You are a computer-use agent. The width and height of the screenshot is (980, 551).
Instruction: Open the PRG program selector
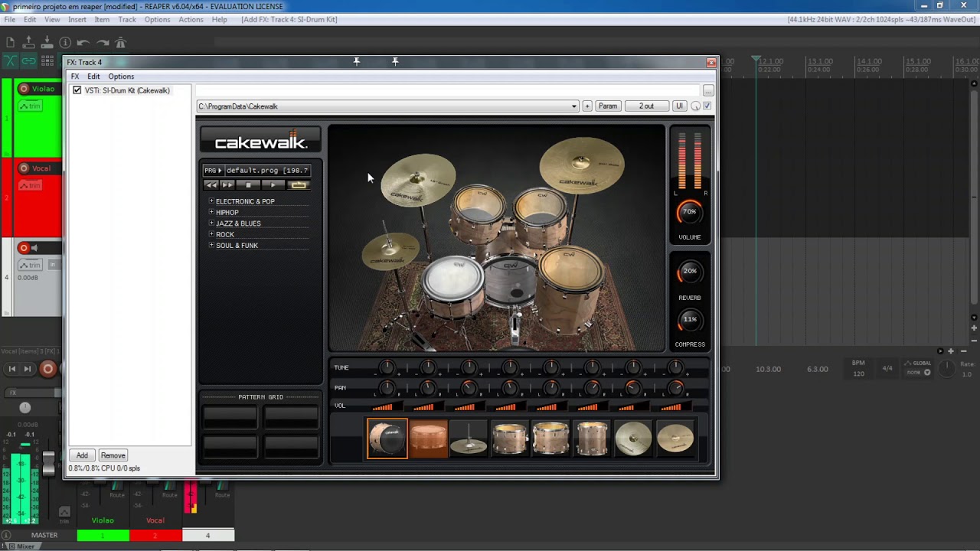tap(213, 171)
